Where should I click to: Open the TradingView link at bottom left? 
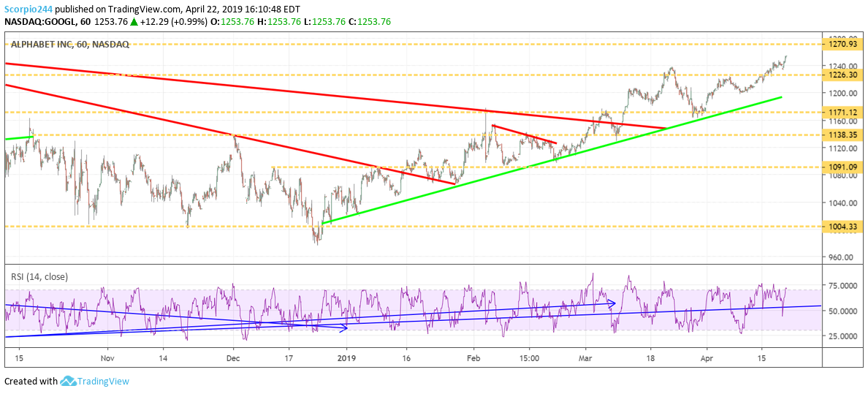[x=104, y=381]
